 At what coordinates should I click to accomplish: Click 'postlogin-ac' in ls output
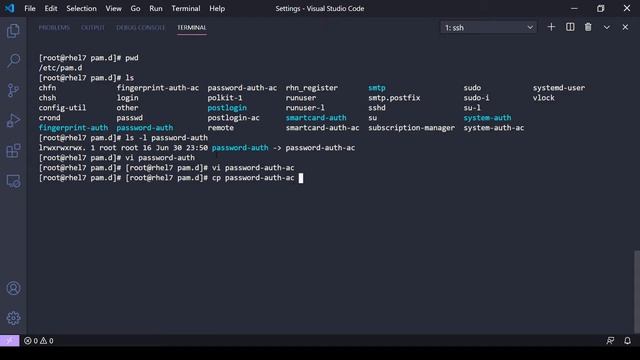point(233,118)
